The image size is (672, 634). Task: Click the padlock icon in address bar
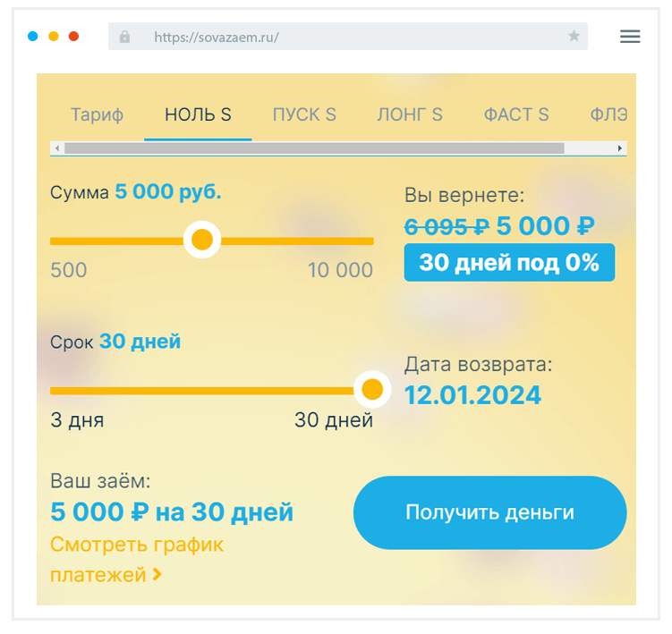coord(124,37)
